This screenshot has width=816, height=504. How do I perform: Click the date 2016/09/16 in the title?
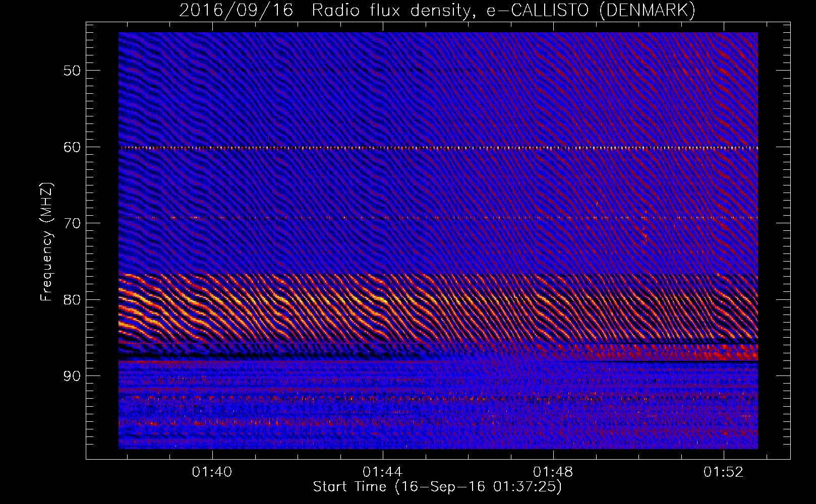click(x=236, y=10)
